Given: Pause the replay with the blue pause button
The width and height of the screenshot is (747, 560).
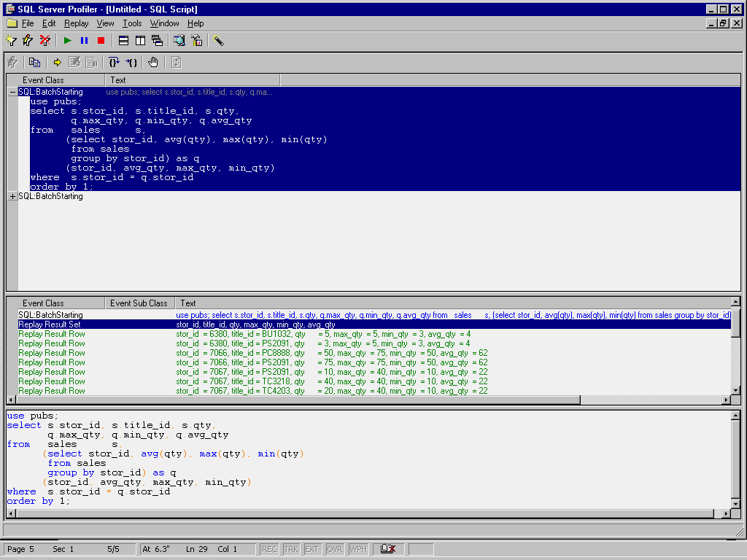Looking at the screenshot, I should pos(84,41).
